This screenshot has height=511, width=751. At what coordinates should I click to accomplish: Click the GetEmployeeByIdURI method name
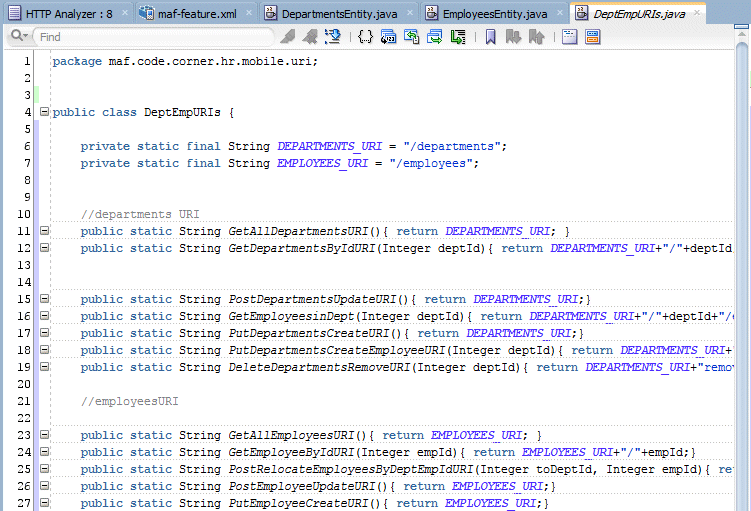coord(291,452)
